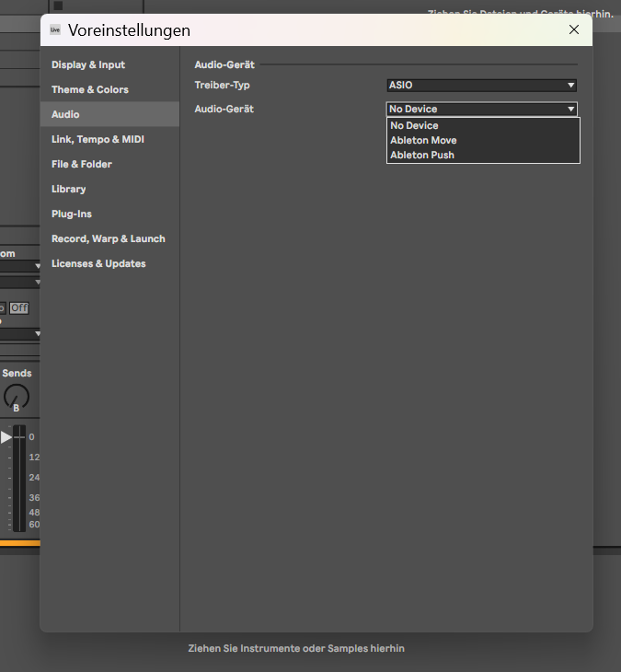The height and width of the screenshot is (672, 621).
Task: Switch to Record, Warp & Launch tab
Action: tap(109, 238)
